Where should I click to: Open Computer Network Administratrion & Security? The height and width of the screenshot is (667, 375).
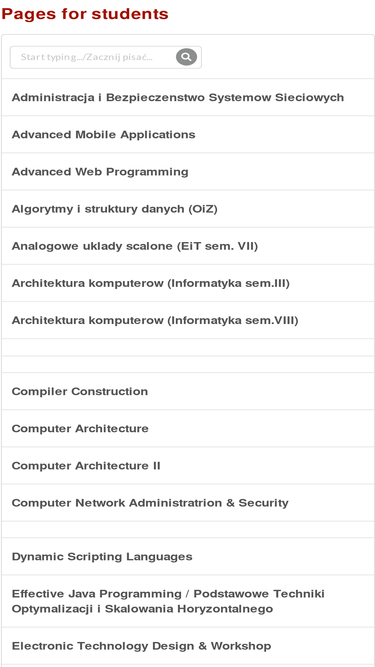188,503
